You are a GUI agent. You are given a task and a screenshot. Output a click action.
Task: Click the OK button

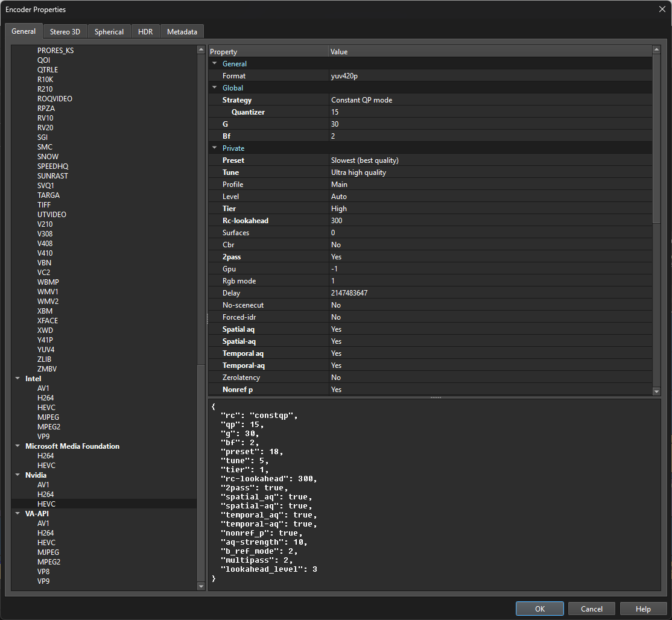[x=539, y=609]
